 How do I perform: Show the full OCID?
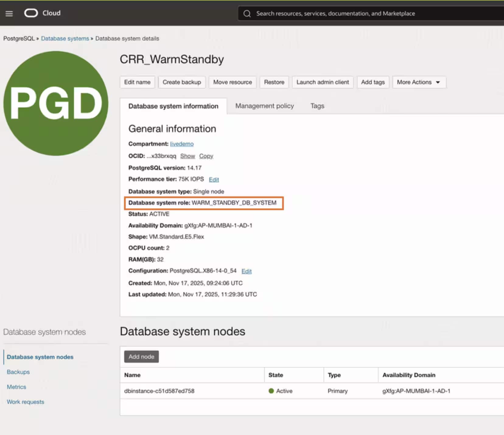(x=187, y=156)
